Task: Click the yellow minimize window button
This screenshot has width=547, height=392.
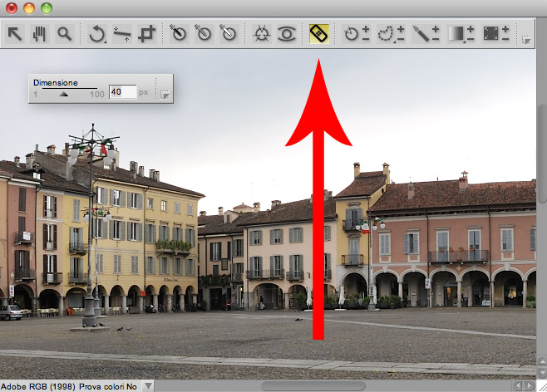Action: click(x=29, y=8)
